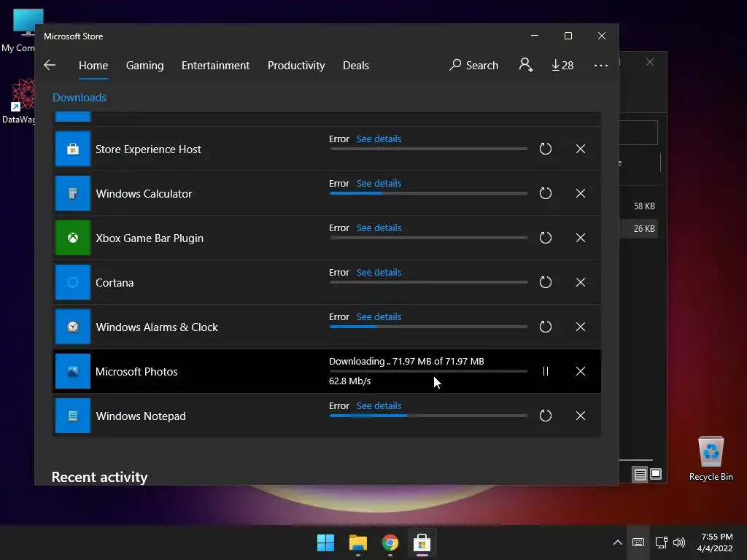Open the touch keyboard tray icon

[x=638, y=542]
